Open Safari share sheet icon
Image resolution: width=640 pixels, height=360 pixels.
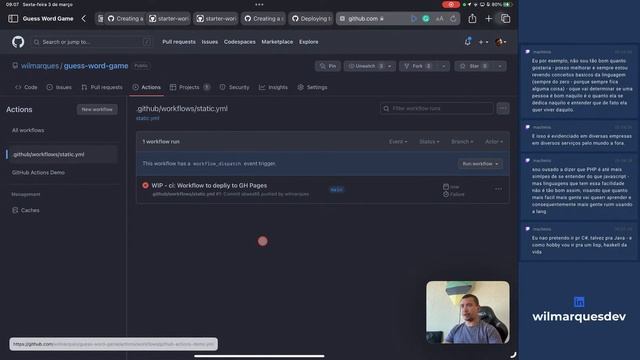(x=472, y=18)
